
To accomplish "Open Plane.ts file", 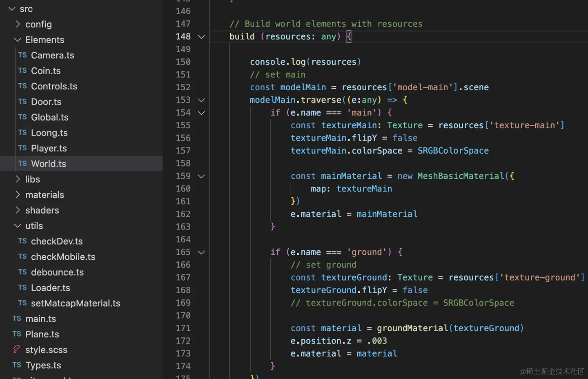I will (x=42, y=334).
